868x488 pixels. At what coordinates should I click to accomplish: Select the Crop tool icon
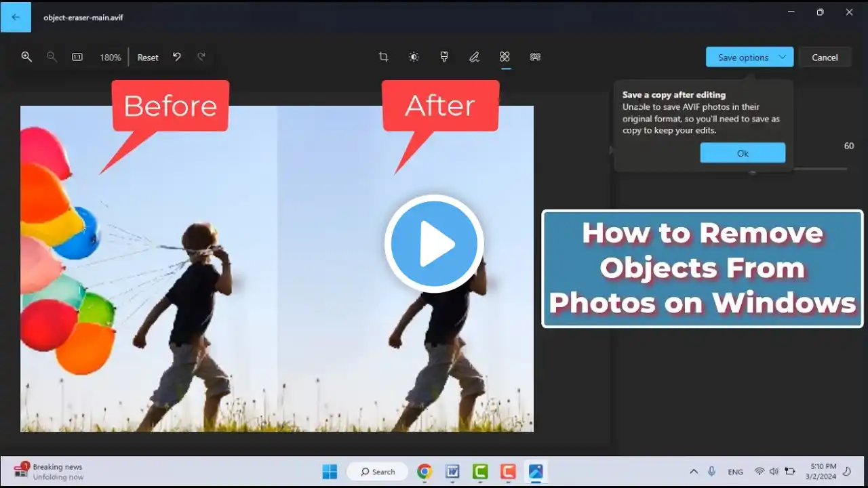[383, 57]
